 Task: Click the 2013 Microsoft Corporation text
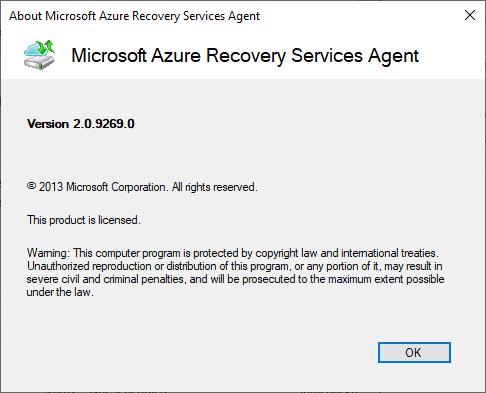(x=102, y=187)
